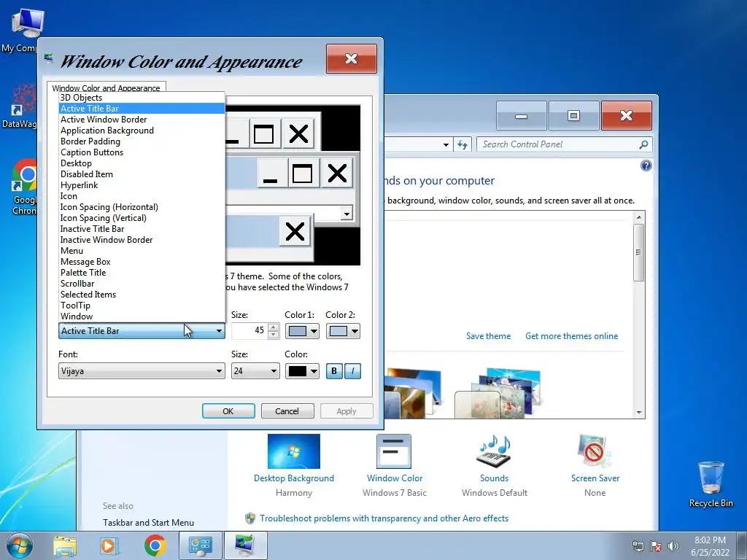Collapse the Item combo box showing Active Title Bar
Image resolution: width=747 pixels, height=560 pixels.
(142, 331)
